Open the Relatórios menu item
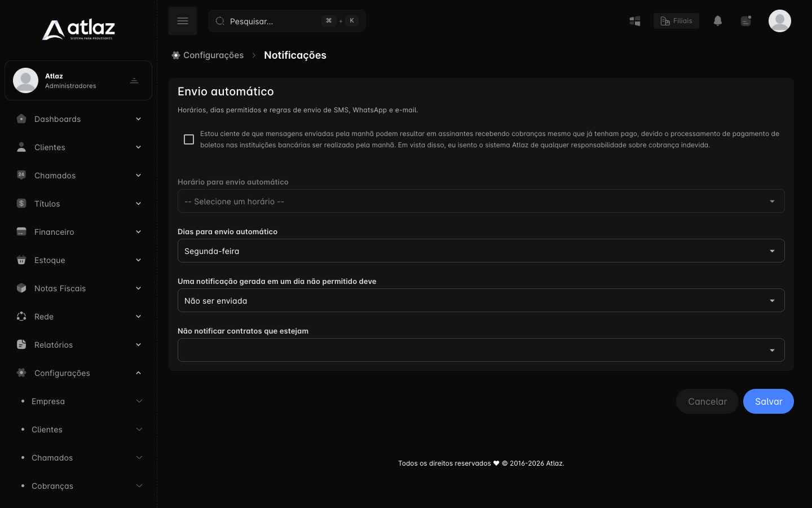 pyautogui.click(x=78, y=344)
